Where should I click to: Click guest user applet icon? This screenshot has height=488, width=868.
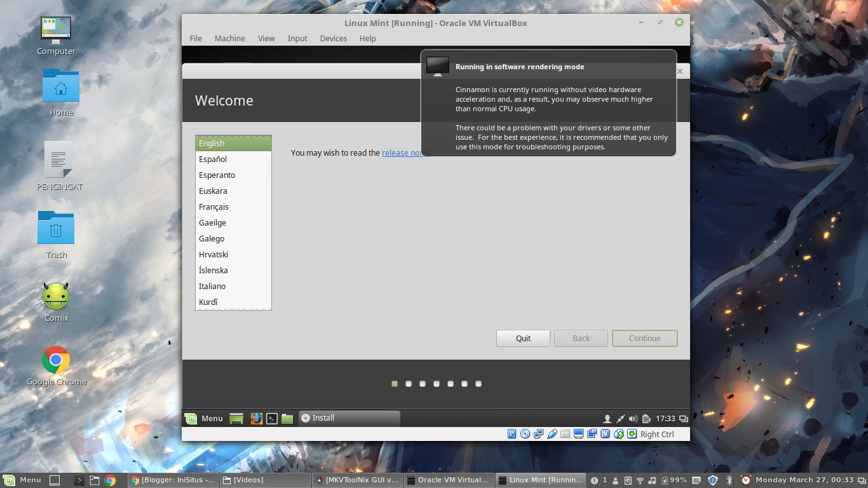(x=607, y=419)
